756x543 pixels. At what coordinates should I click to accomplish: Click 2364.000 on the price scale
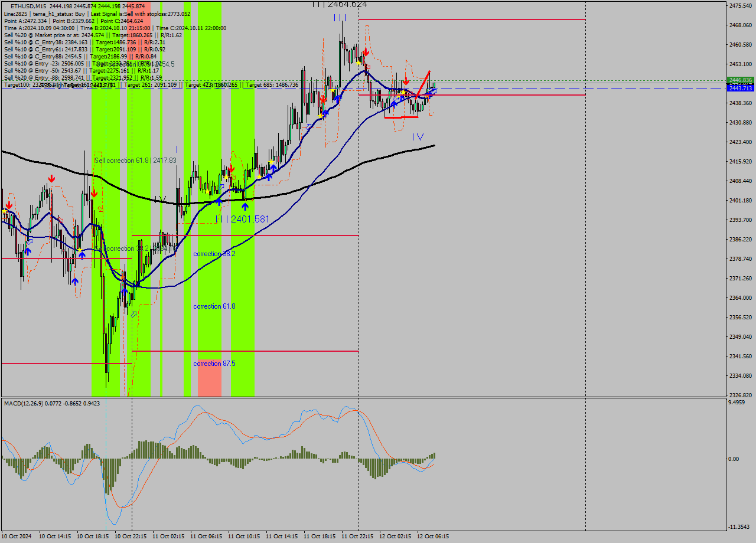pyautogui.click(x=741, y=297)
